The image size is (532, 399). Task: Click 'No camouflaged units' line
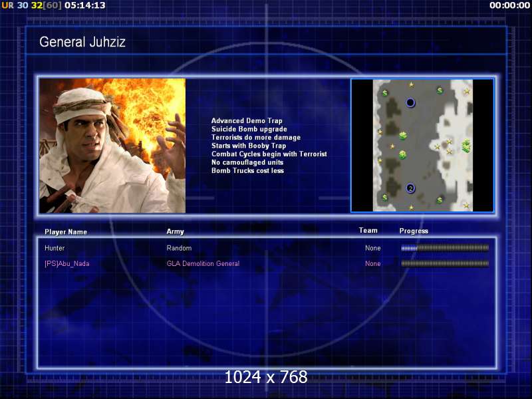coord(247,162)
